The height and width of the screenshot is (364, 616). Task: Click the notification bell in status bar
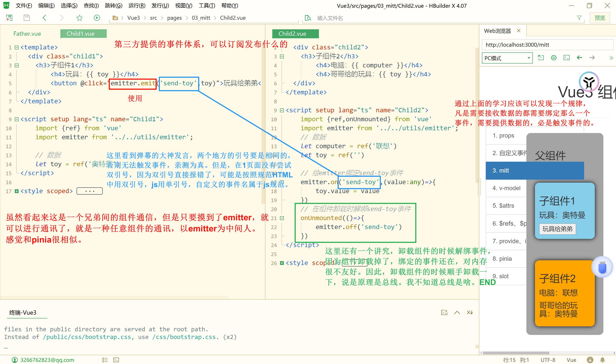click(x=602, y=360)
